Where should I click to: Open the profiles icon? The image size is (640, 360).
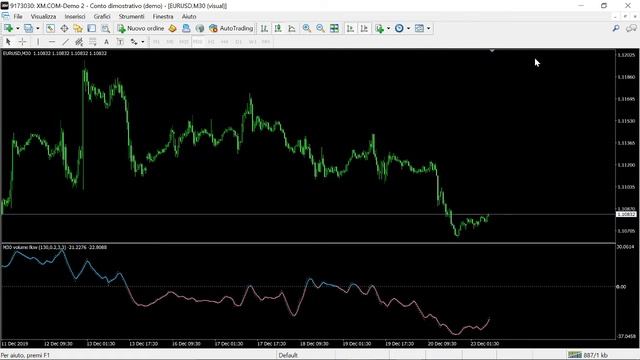[28, 28]
